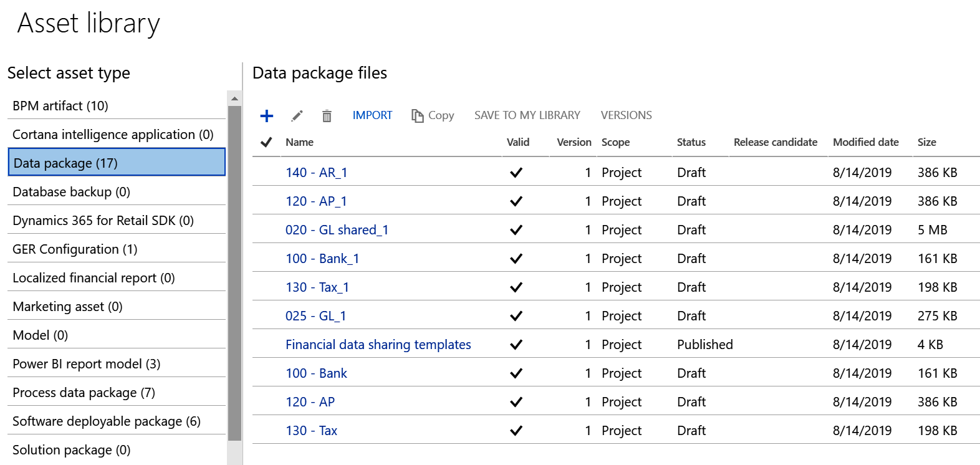Open the VERSIONS option
This screenshot has width=980, height=465.
626,115
